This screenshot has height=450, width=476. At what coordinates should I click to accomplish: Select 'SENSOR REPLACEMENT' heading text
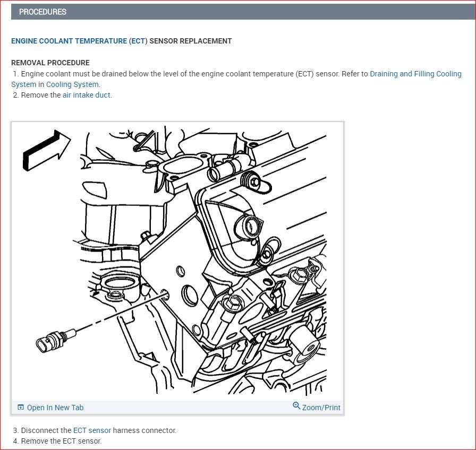[x=191, y=41]
